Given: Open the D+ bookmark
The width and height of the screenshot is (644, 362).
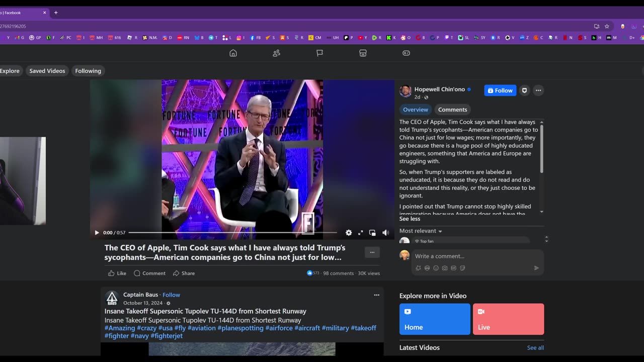Looking at the screenshot, I should pos(629,38).
